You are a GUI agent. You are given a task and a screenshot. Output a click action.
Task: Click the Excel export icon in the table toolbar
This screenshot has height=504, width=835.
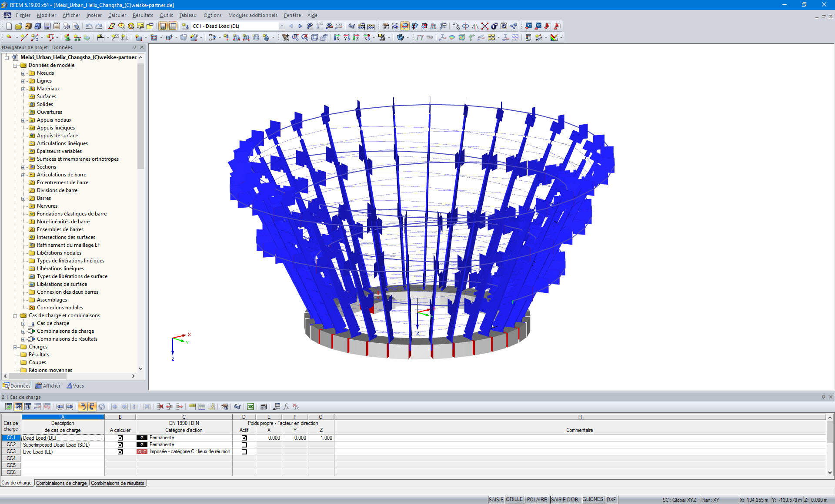click(250, 407)
